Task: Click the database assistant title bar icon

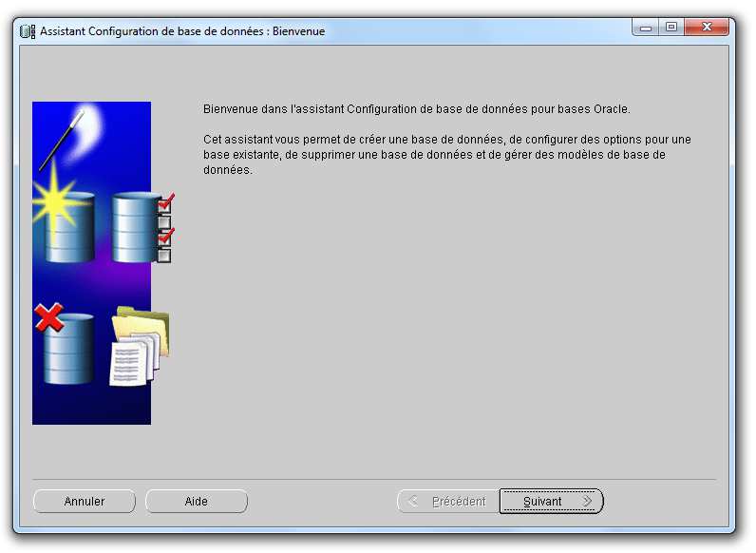Action: 28,31
